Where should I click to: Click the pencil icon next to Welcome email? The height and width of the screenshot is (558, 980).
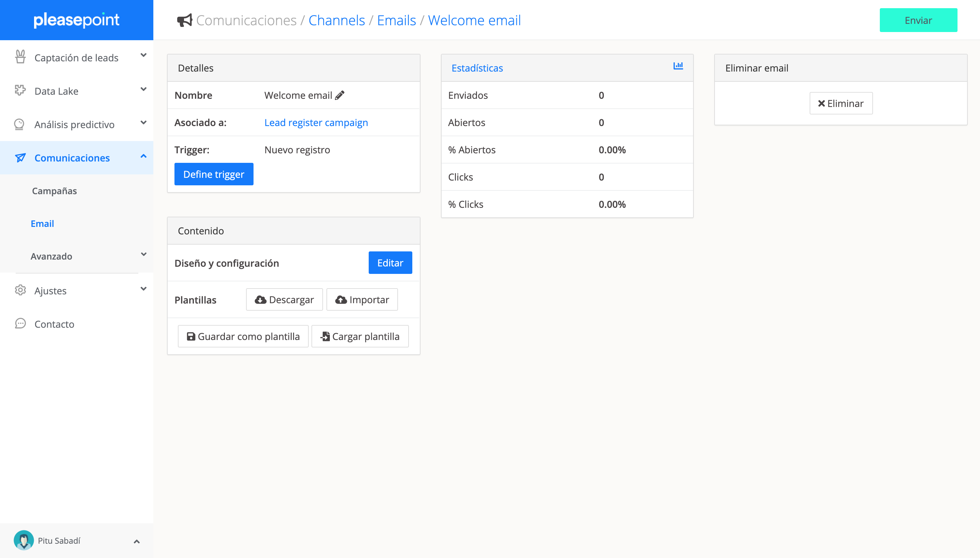(340, 95)
